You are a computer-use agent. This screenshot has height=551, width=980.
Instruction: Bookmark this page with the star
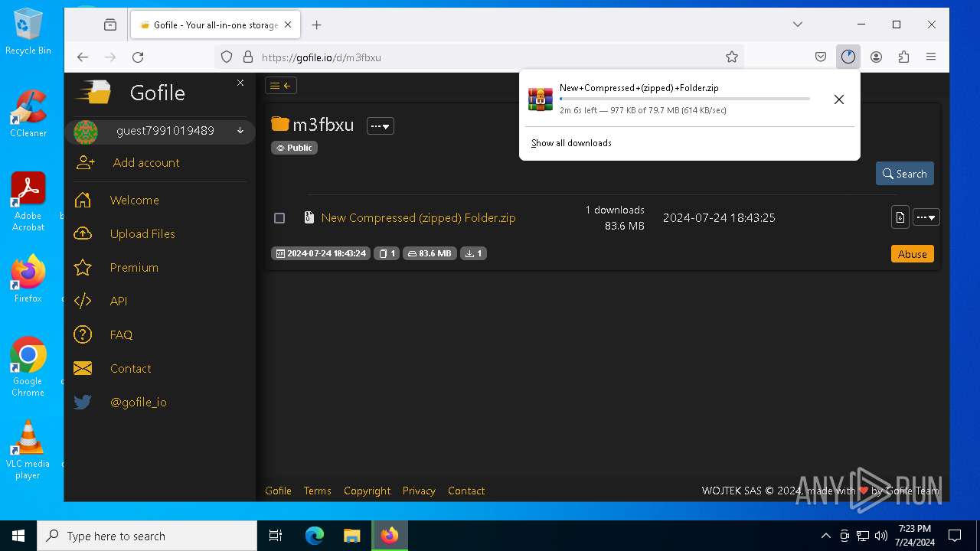732,57
